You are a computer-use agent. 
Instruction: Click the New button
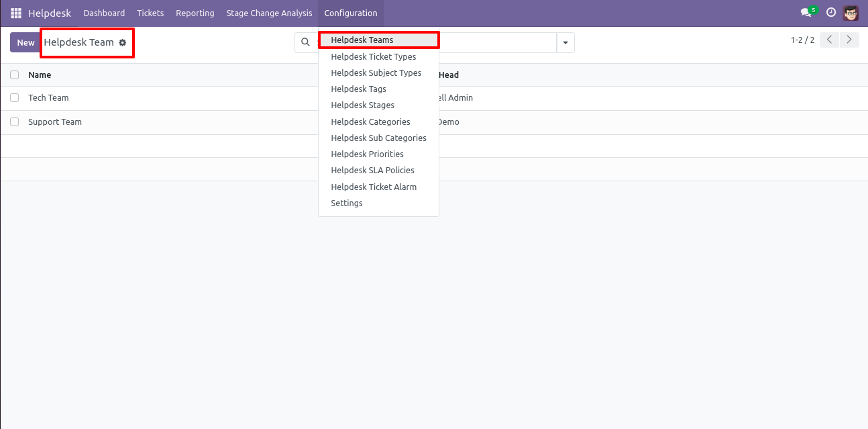tap(25, 42)
